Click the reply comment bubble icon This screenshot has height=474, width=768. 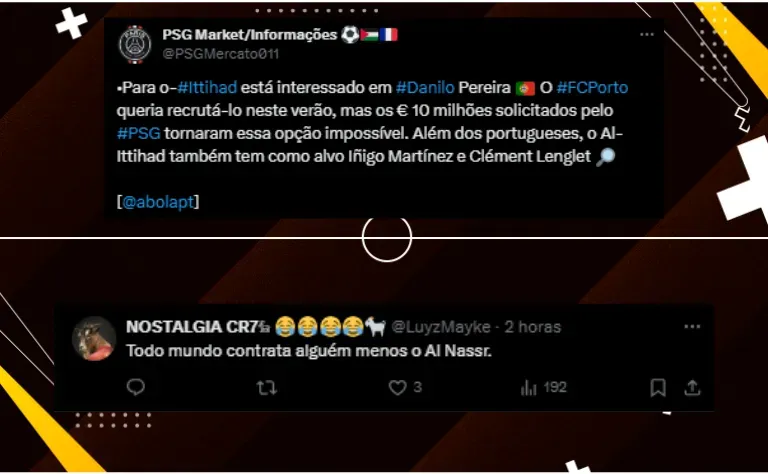(x=136, y=387)
